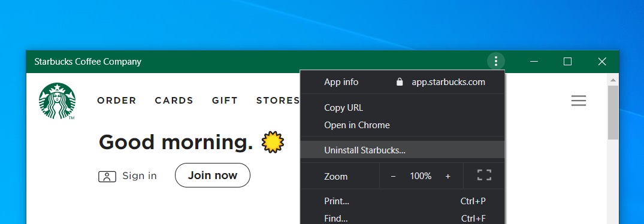Choose Uninstall Starbucks... option
Viewport: 644px width, 224px height.
403,150
